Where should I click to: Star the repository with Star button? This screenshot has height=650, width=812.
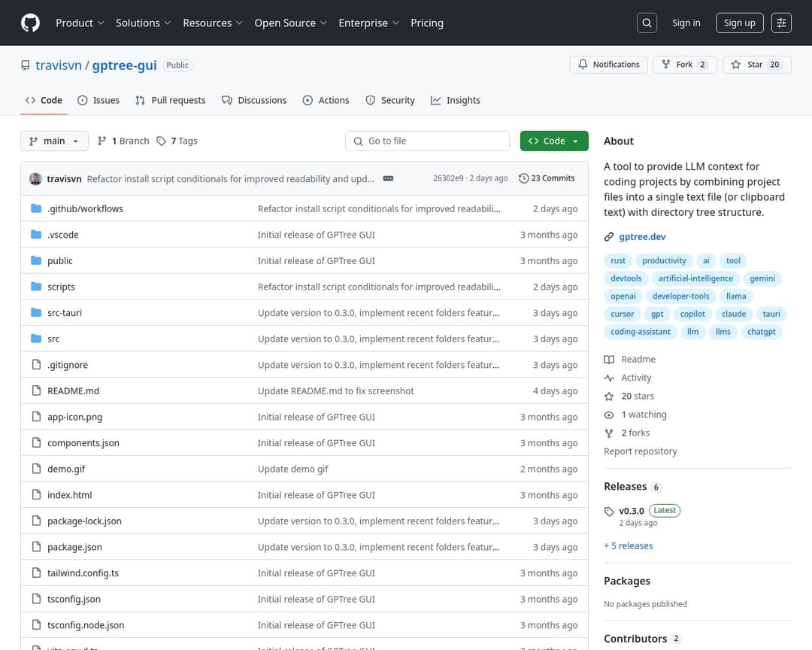tap(756, 65)
